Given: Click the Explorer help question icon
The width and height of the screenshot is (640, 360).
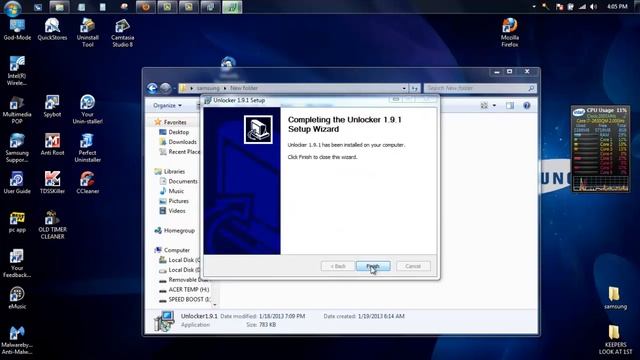Looking at the screenshot, I should [x=527, y=105].
